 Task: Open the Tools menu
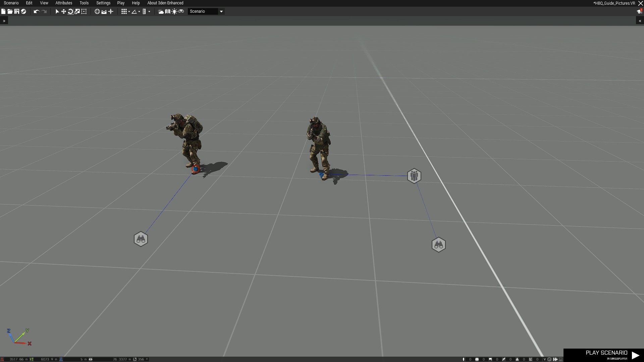[x=84, y=3]
